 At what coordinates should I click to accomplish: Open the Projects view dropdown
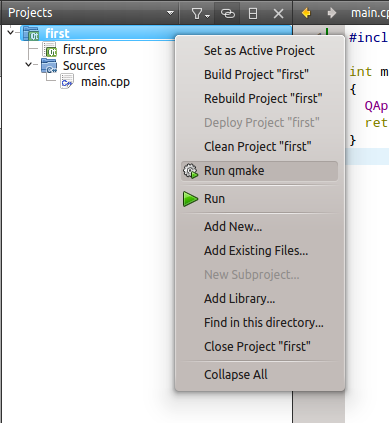pyautogui.click(x=170, y=13)
